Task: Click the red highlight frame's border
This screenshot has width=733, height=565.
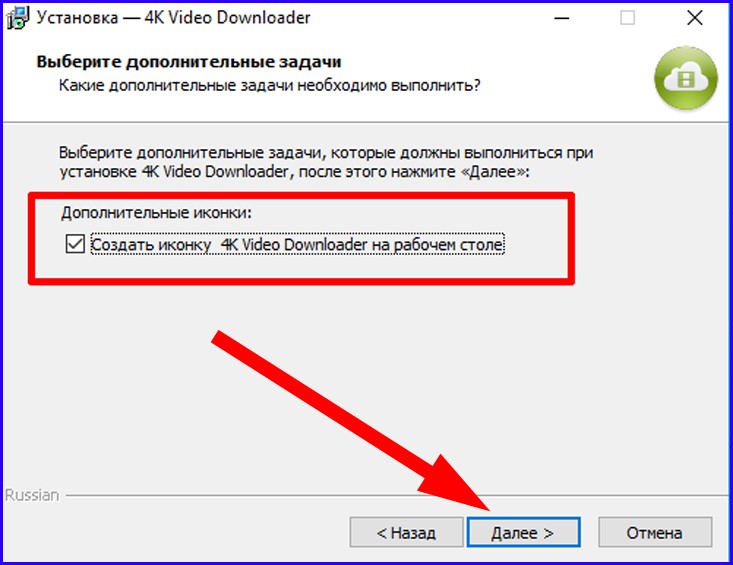Action: pos(302,195)
